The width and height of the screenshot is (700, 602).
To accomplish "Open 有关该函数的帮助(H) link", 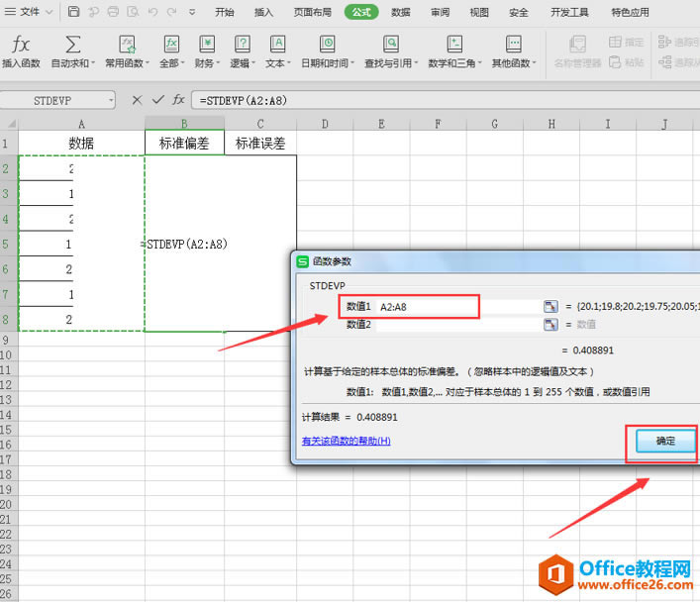I will click(x=346, y=441).
